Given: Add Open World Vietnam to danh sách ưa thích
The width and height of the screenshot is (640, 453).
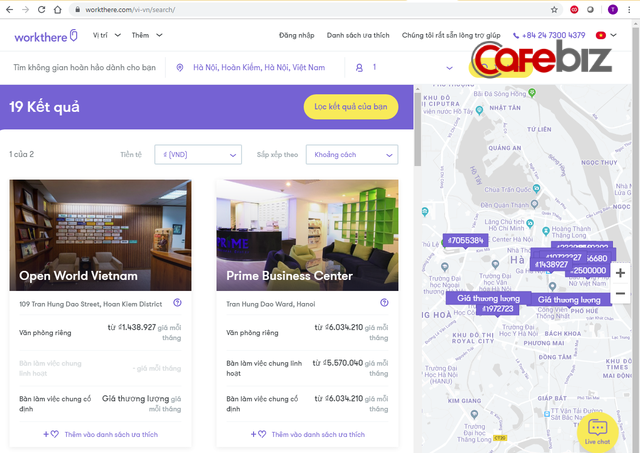Looking at the screenshot, I should tap(100, 434).
